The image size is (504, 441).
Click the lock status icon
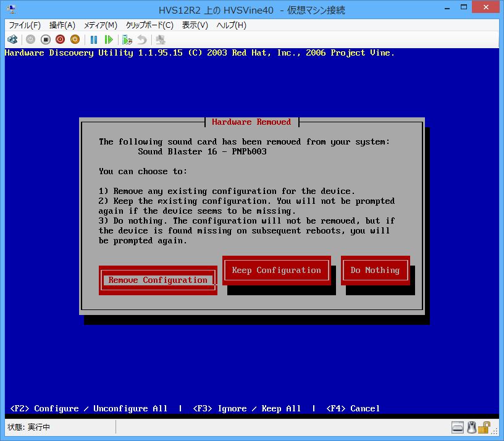tap(484, 427)
